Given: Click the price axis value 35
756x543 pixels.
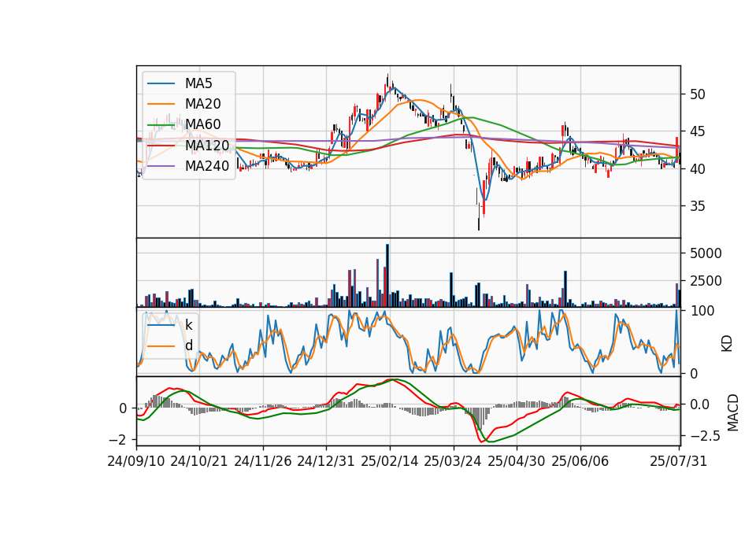Looking at the screenshot, I should tap(698, 206).
